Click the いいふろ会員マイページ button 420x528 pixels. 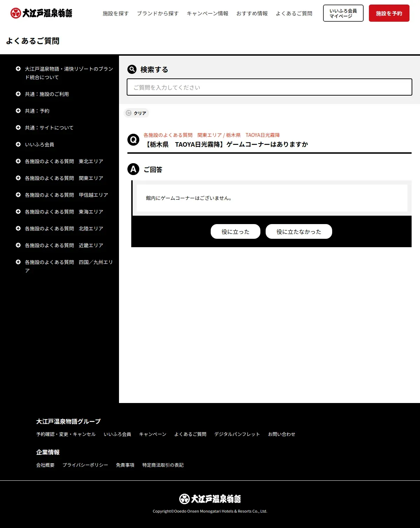point(343,13)
